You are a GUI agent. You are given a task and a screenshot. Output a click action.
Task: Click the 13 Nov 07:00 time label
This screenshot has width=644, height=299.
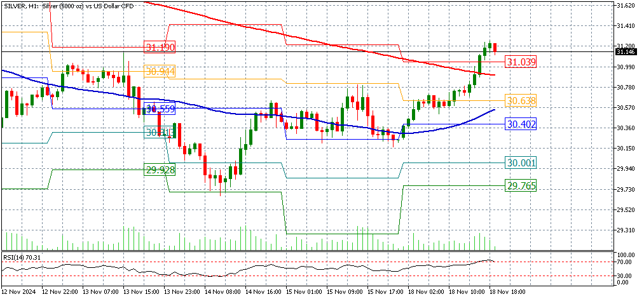(x=100, y=291)
